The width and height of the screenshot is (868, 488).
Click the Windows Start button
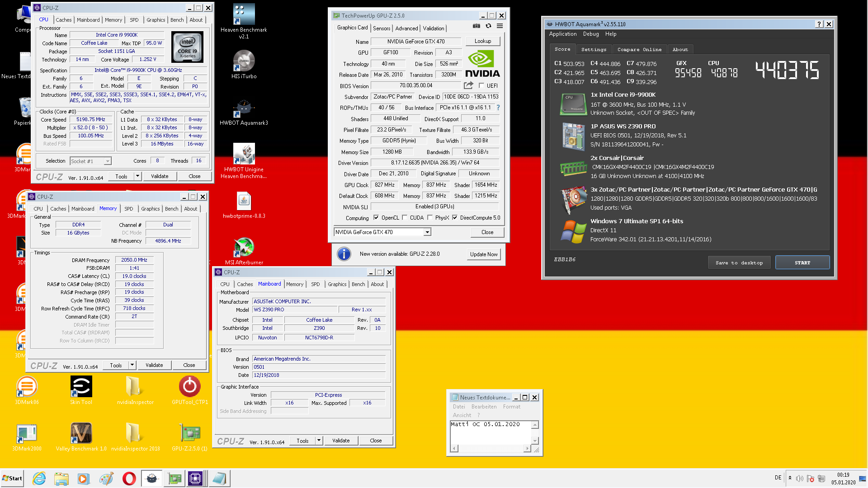[12, 478]
